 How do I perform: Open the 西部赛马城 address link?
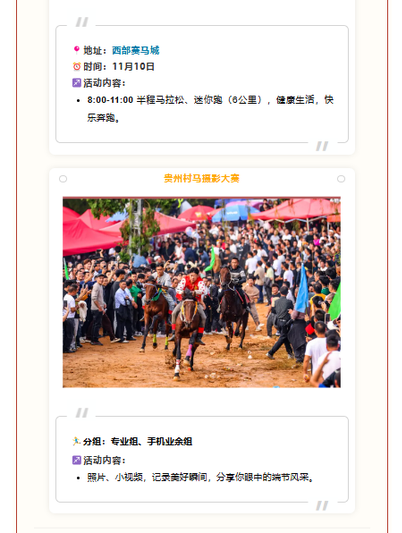pos(135,50)
